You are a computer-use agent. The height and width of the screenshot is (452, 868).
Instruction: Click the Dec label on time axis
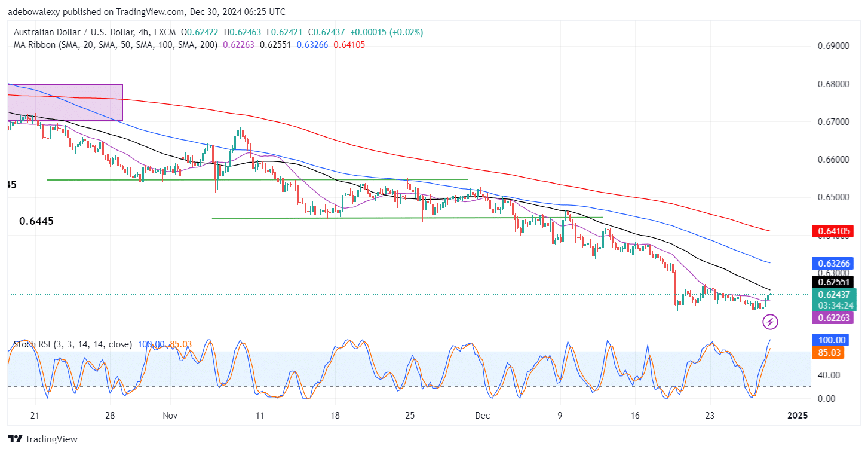(x=483, y=415)
